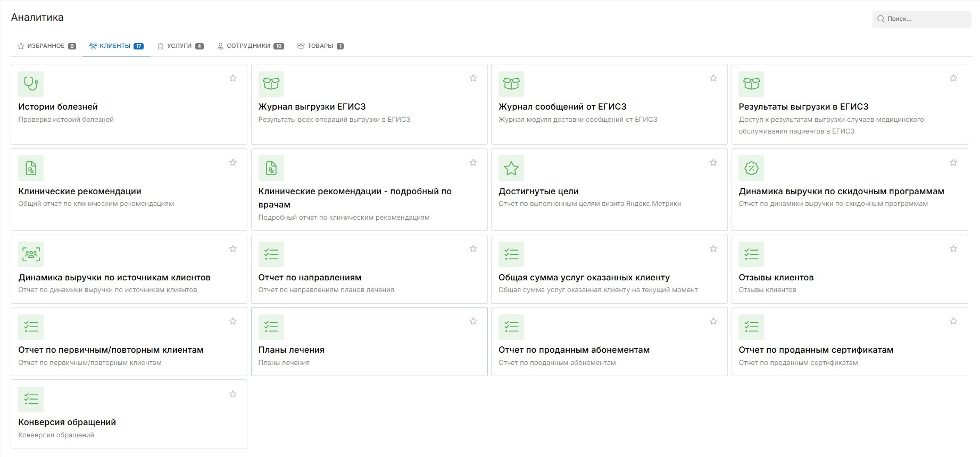This screenshot has height=457, width=980.
Task: Click the Rx document icon on Клинические рекомендации
Action: 31,169
